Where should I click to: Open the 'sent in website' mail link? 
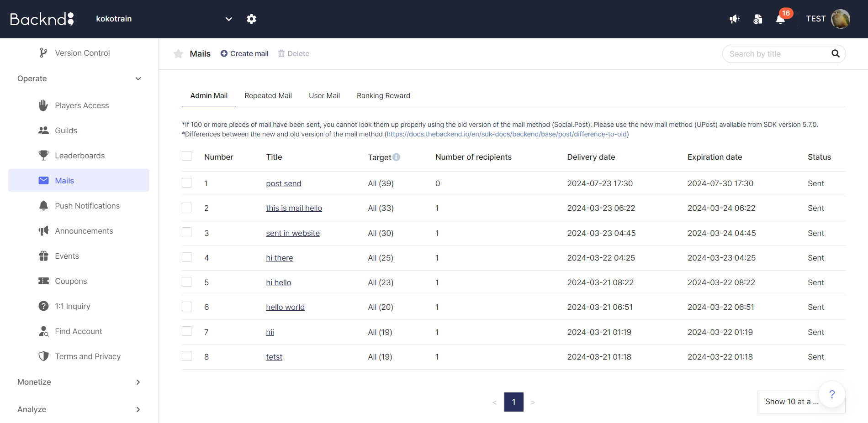293,233
